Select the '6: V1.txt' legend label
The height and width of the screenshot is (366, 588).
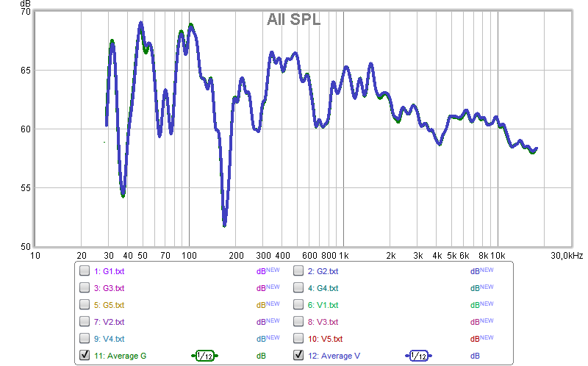pyautogui.click(x=323, y=305)
